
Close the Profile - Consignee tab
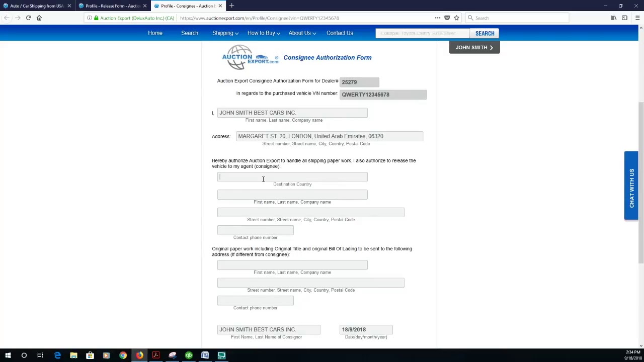tap(220, 6)
